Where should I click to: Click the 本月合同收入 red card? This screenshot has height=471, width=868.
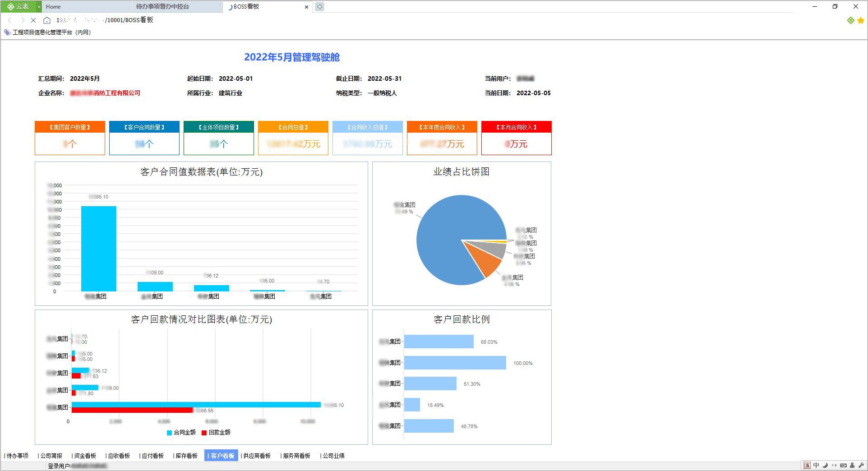click(516, 138)
